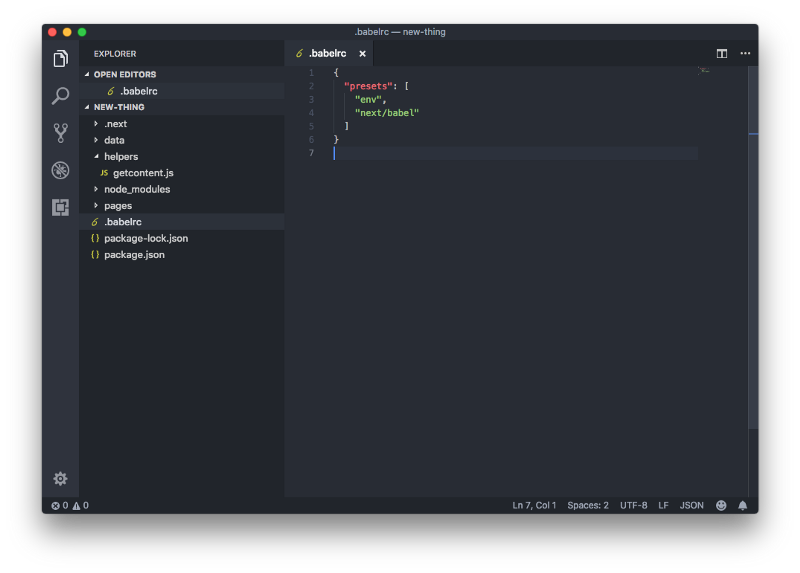
Task: Collapse the helpers folder
Action: coord(121,157)
